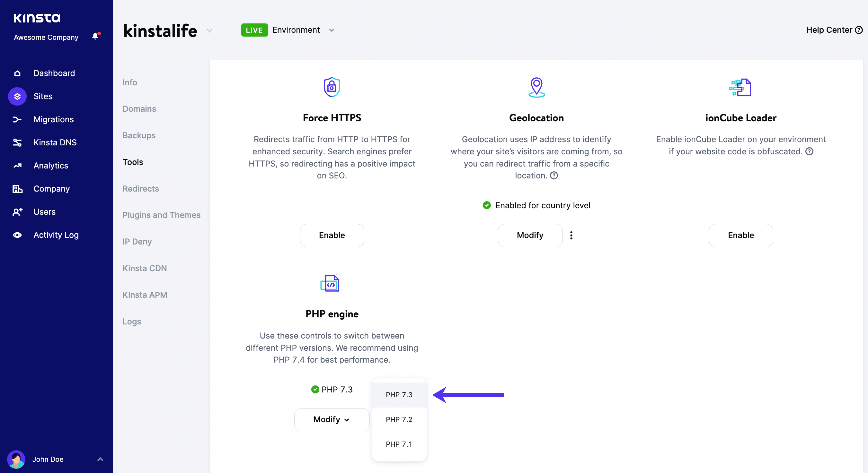Open the LIVE Environment dropdown
868x473 pixels.
click(x=332, y=30)
